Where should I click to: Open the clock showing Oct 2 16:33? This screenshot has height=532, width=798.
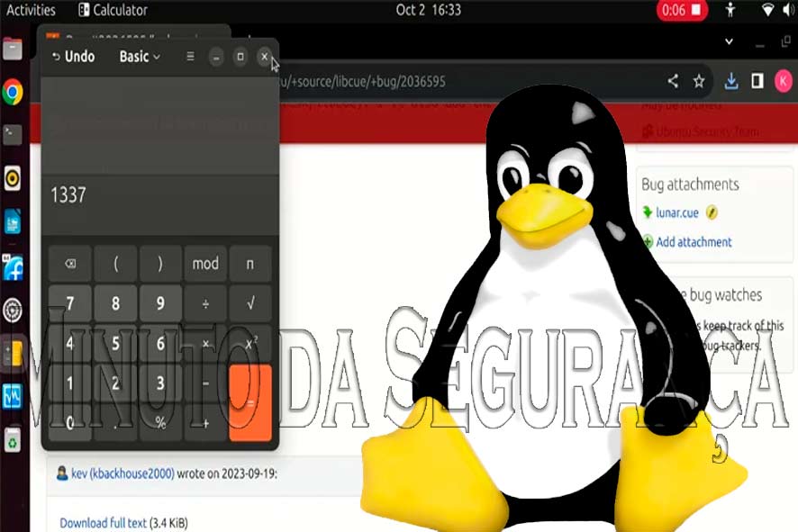(429, 10)
